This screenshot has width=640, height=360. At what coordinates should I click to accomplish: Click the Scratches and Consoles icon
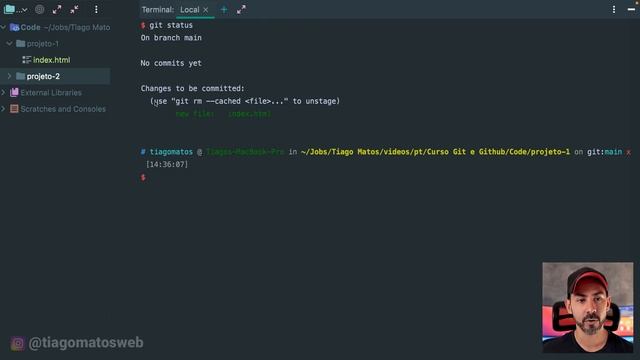[x=14, y=109]
